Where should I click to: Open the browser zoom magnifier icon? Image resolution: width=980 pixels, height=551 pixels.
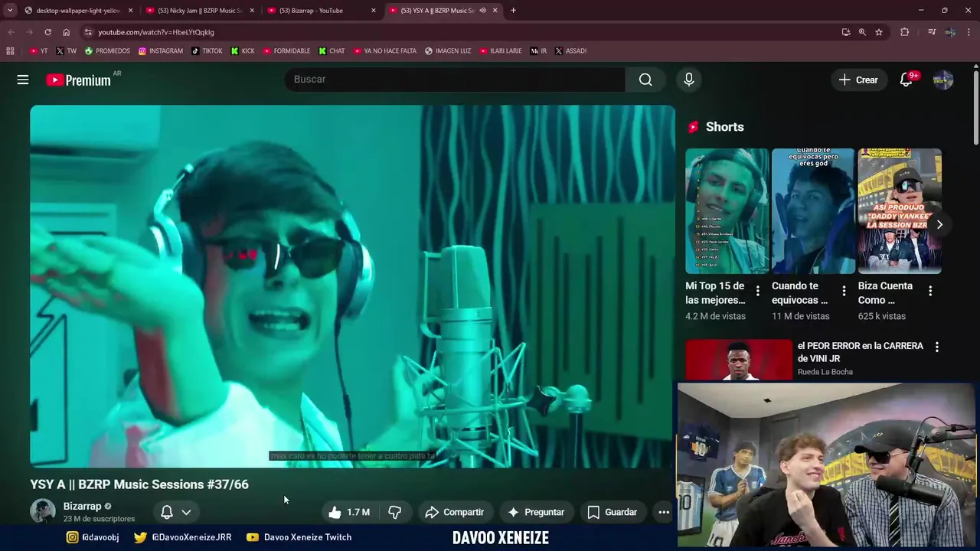click(x=862, y=32)
